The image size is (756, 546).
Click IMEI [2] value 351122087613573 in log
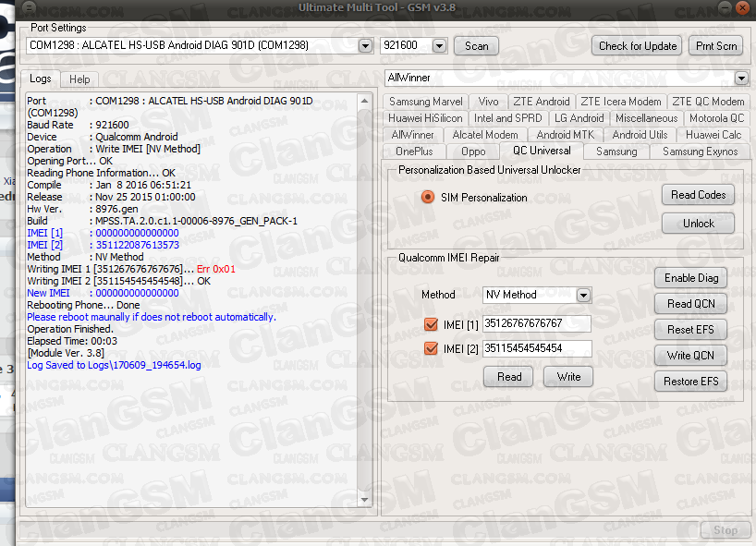(138, 245)
